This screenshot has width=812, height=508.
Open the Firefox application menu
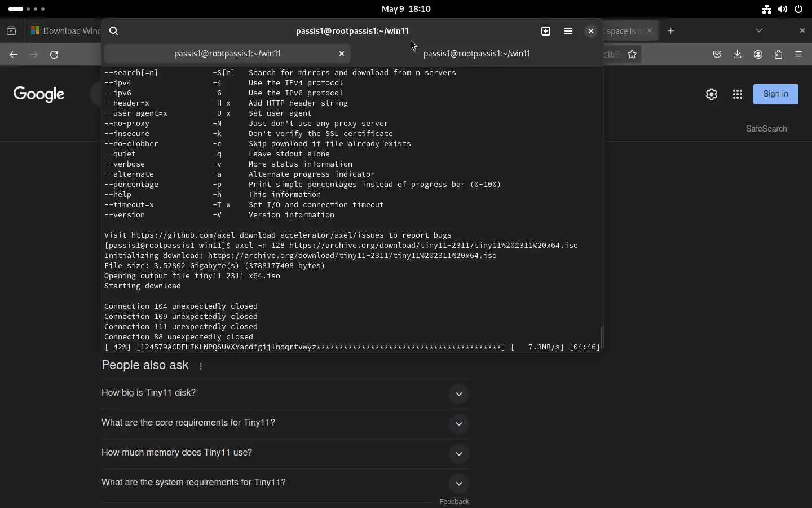pyautogui.click(x=798, y=55)
